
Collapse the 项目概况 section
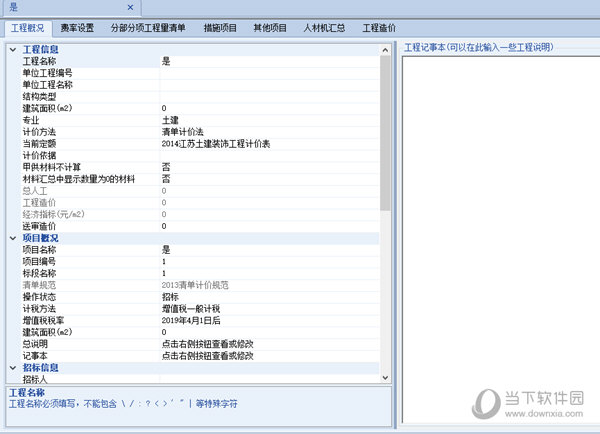pyautogui.click(x=13, y=238)
